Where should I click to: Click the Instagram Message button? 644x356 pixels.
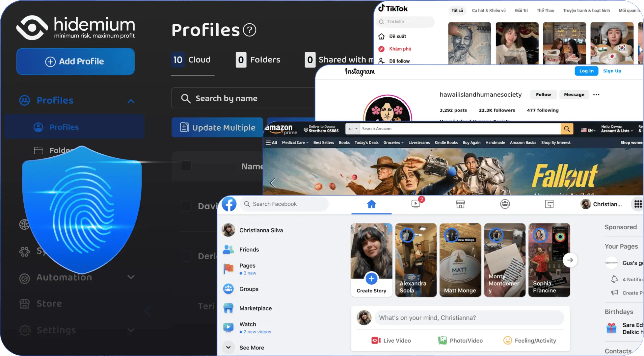[x=574, y=95]
